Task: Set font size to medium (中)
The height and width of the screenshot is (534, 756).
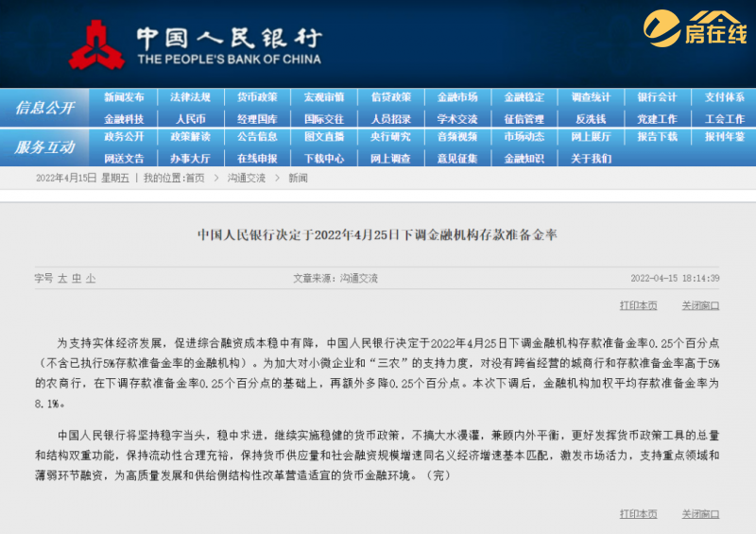Action: pyautogui.click(x=77, y=279)
